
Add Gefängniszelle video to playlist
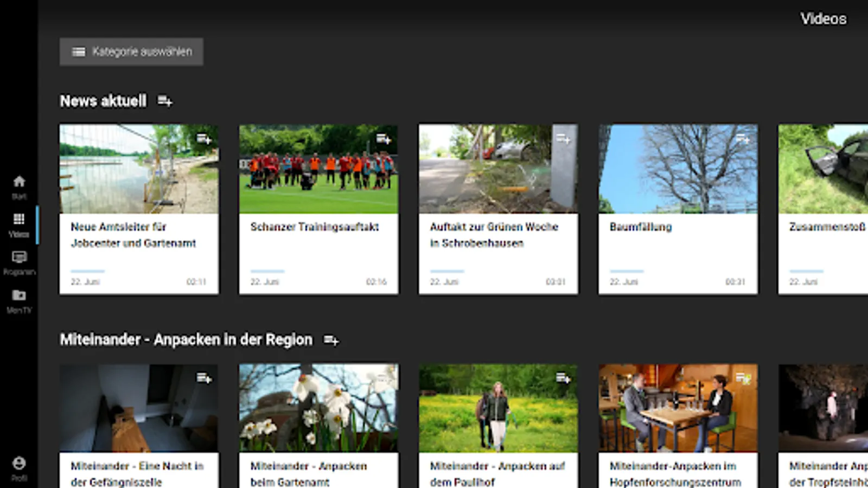tap(204, 378)
